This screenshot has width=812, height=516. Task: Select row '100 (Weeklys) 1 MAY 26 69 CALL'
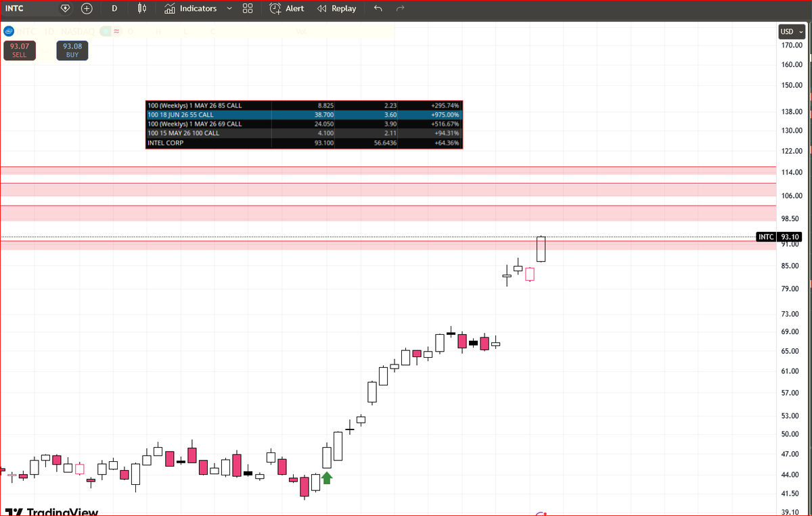click(x=304, y=124)
